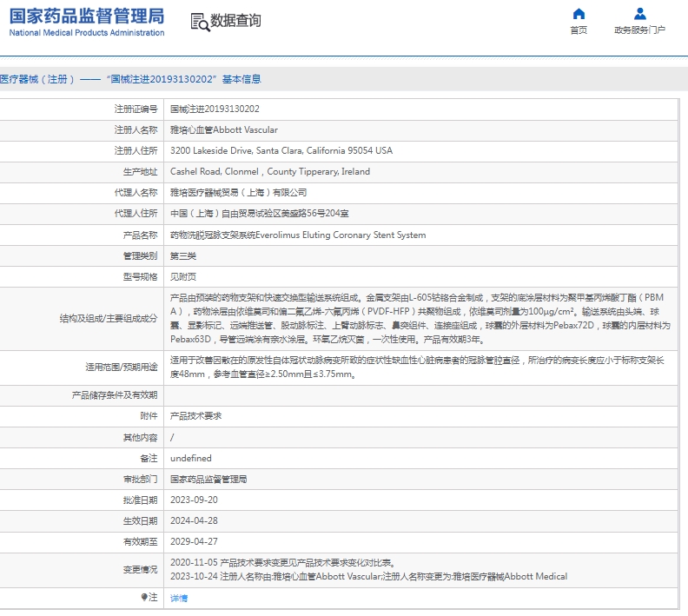Click the 生产地址 row label
Image resolution: width=688 pixels, height=616 pixels.
click(x=140, y=171)
